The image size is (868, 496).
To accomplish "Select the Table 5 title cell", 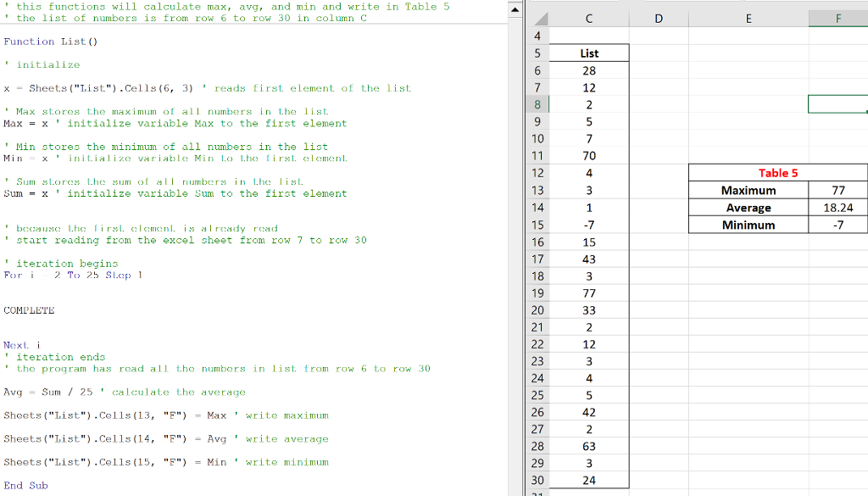I will tap(777, 172).
